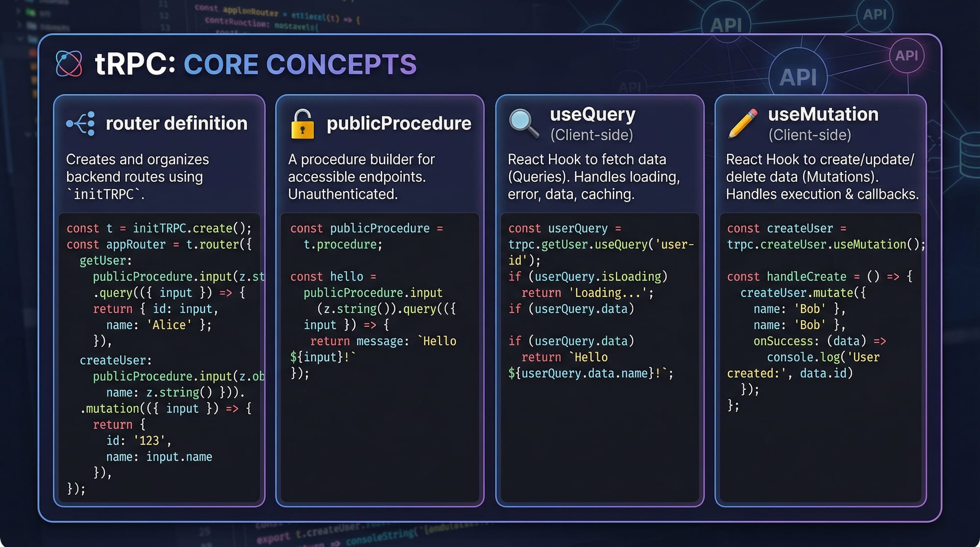This screenshot has width=980, height=547.
Task: Click the pink-outlined API circle badge
Action: 906,56
